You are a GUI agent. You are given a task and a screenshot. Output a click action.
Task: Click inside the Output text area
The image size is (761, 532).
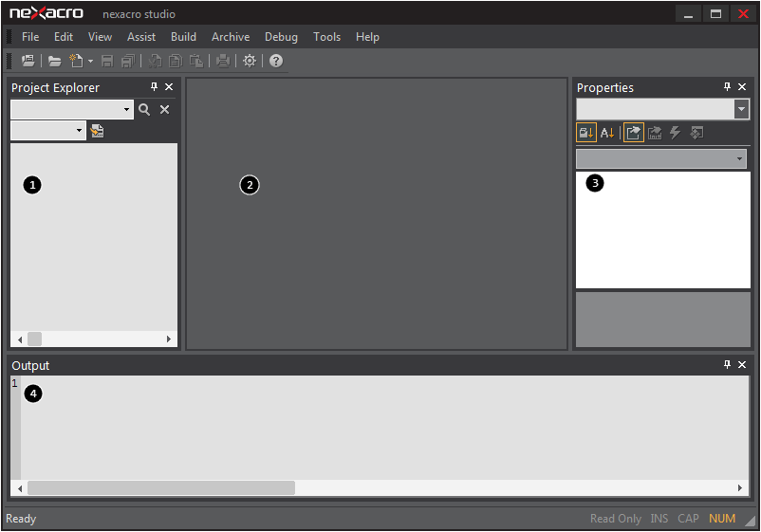tap(380, 427)
